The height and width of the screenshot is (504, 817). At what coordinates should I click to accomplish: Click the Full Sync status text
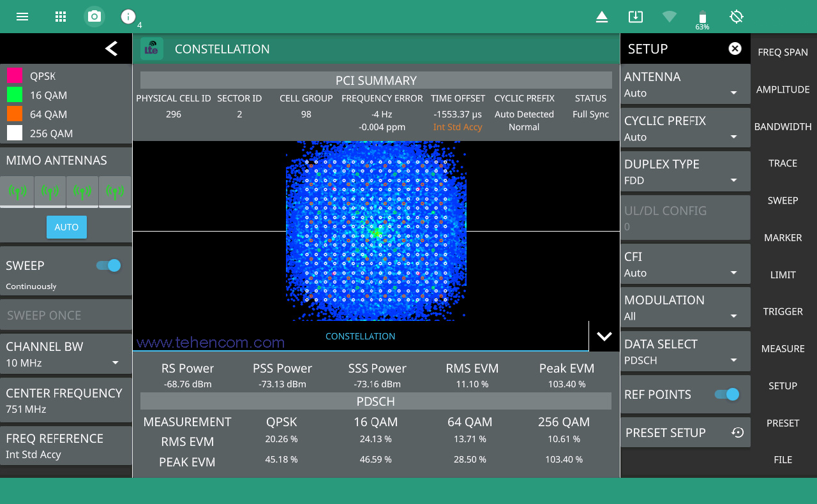(590, 114)
